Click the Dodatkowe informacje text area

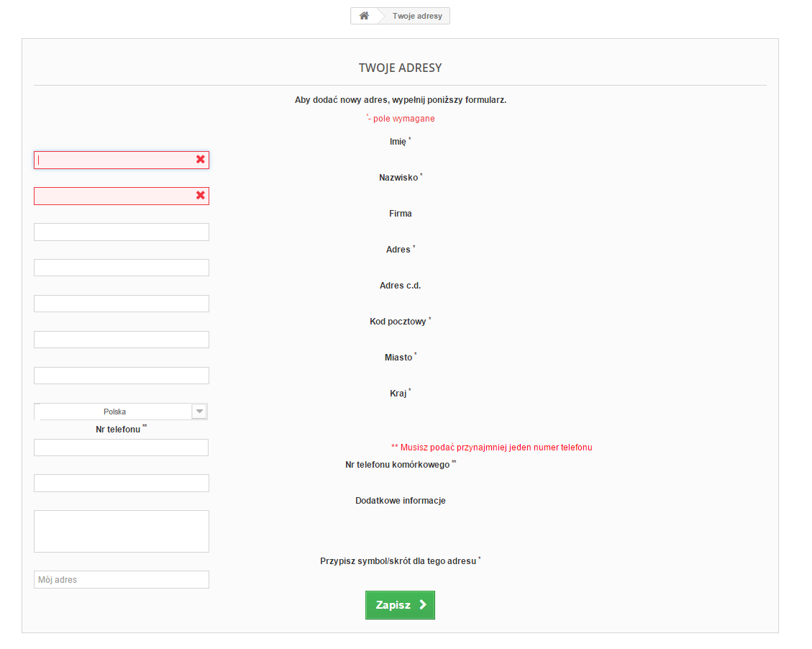click(122, 531)
